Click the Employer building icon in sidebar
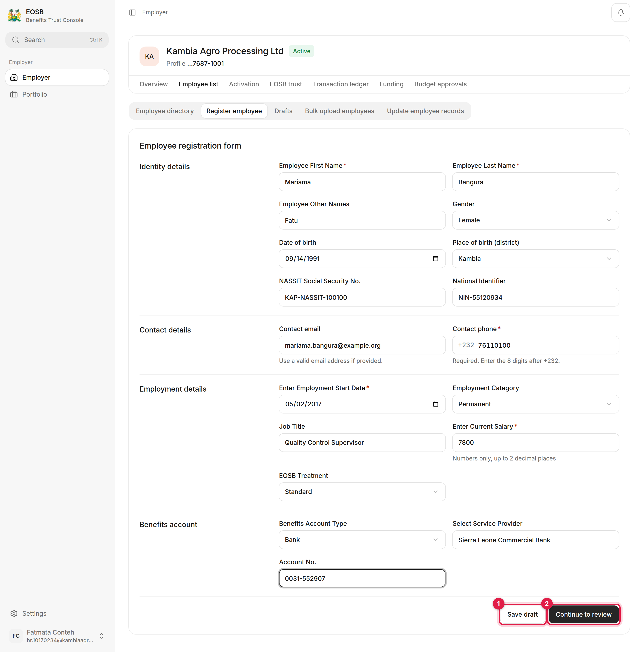This screenshot has width=644, height=652. click(x=14, y=78)
